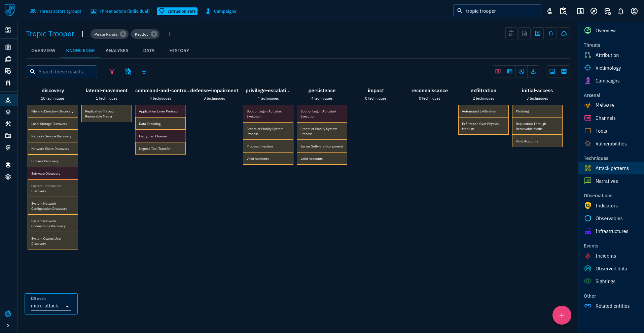The height and width of the screenshot is (333, 644).
Task: Open the Software Discovery technique card
Action: (53, 173)
